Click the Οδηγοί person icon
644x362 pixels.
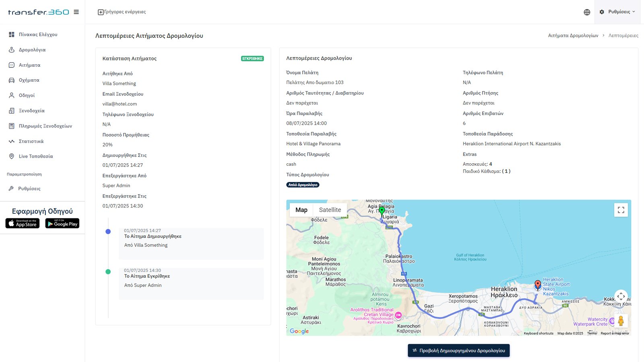pos(12,95)
